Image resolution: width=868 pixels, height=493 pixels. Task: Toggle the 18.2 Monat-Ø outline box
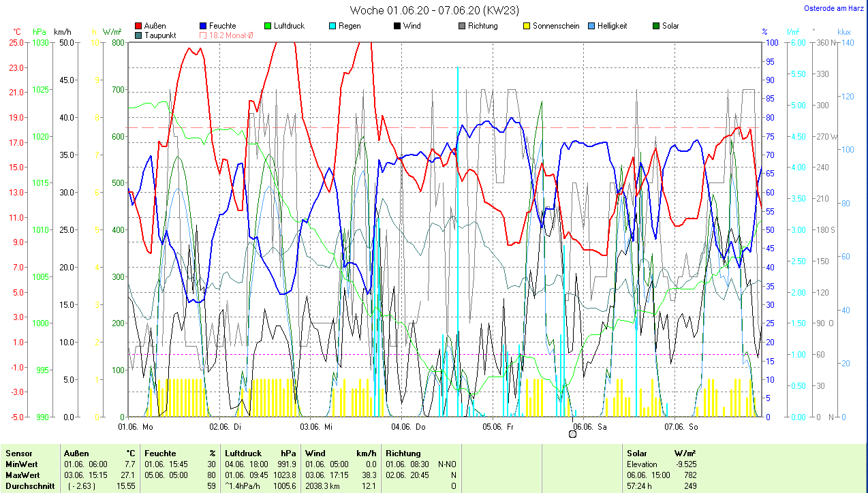click(x=204, y=35)
